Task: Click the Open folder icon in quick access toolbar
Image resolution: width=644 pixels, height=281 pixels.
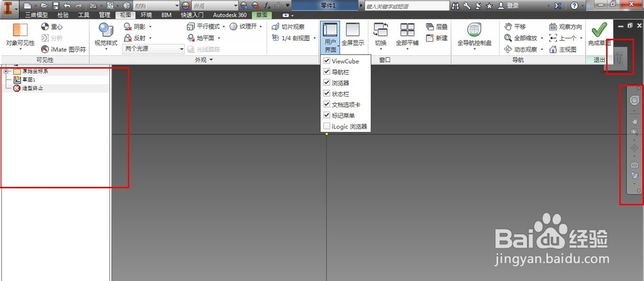Action: point(44,6)
